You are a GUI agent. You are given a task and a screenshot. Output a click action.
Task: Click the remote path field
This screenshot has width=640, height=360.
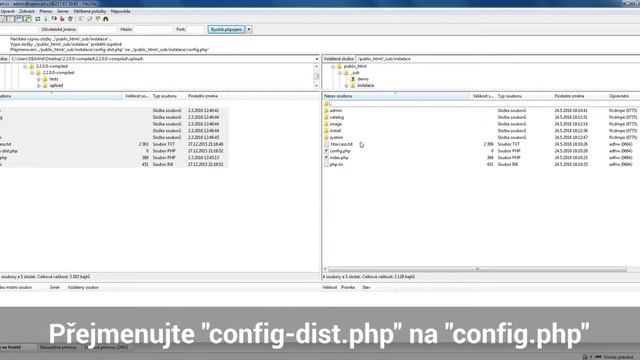coord(497,59)
